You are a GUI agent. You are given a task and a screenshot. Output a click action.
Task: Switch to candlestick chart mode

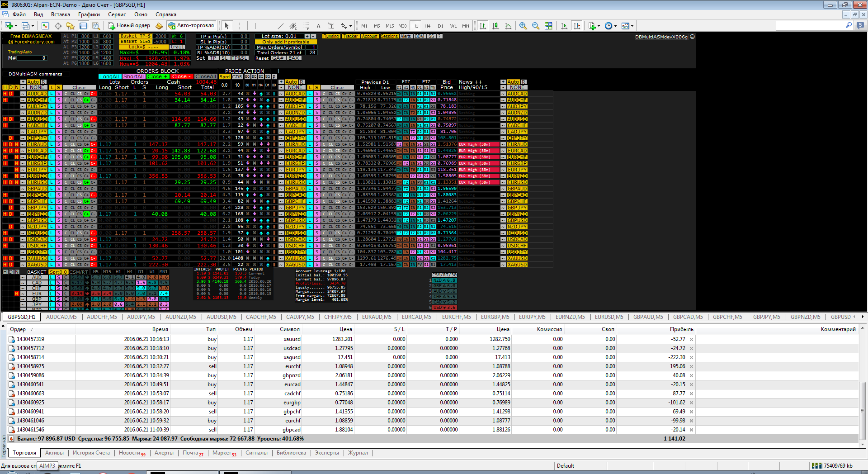pyautogui.click(x=495, y=26)
